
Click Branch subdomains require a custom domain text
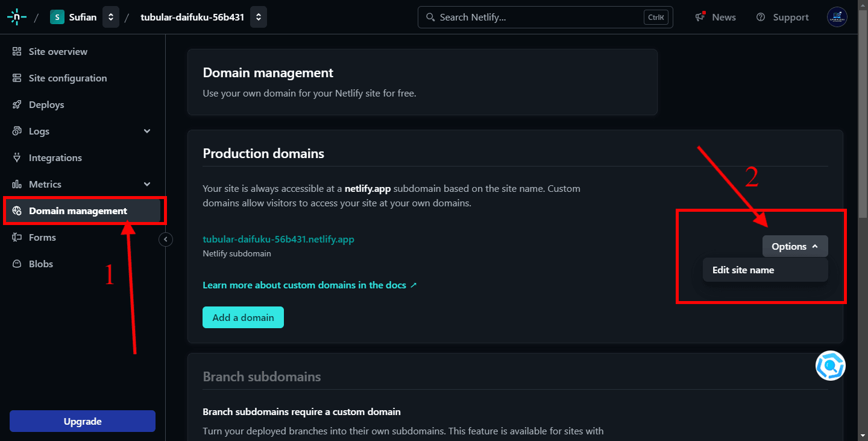[301, 411]
